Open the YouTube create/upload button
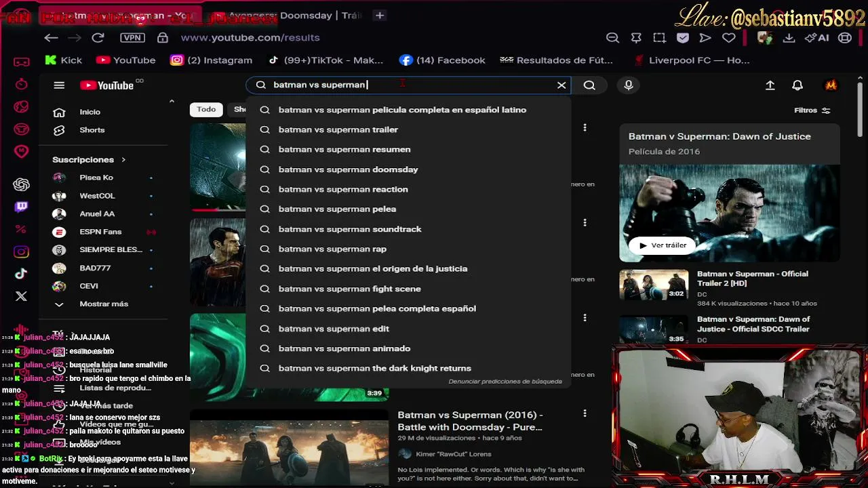The height and width of the screenshot is (488, 868). tap(770, 85)
